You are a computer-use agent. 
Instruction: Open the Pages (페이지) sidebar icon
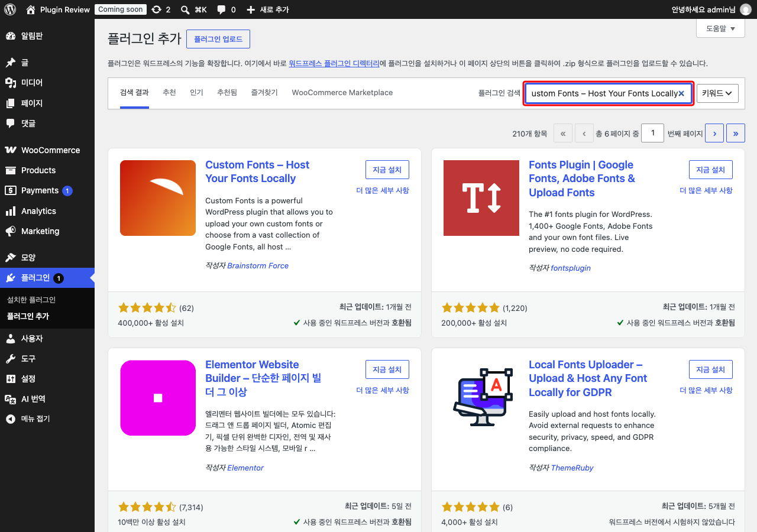pyautogui.click(x=10, y=103)
